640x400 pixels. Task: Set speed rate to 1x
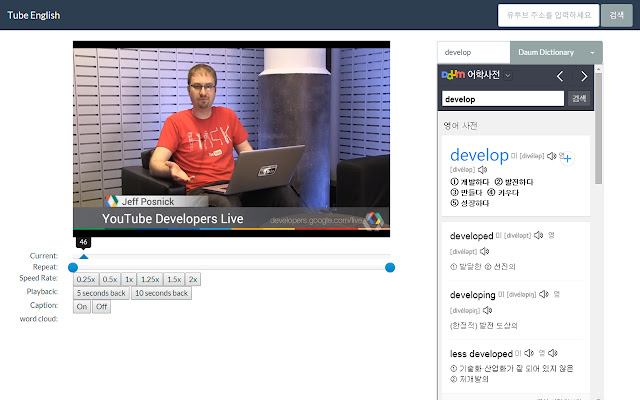129,279
